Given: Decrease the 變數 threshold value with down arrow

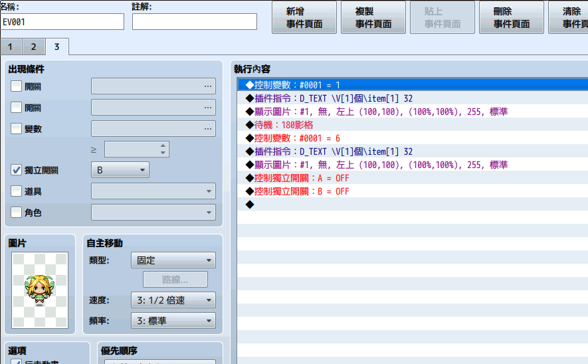Looking at the screenshot, I should 163,153.
